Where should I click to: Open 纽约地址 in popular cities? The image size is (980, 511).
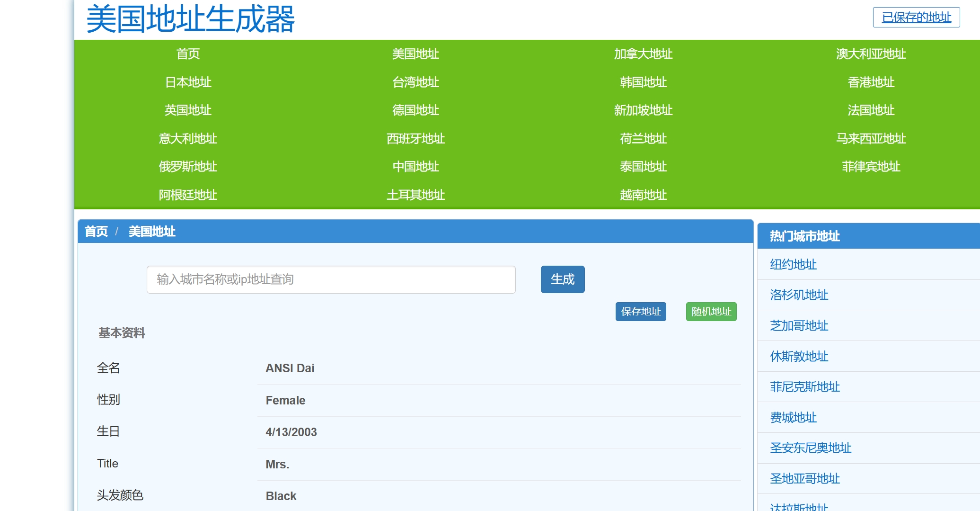793,264
